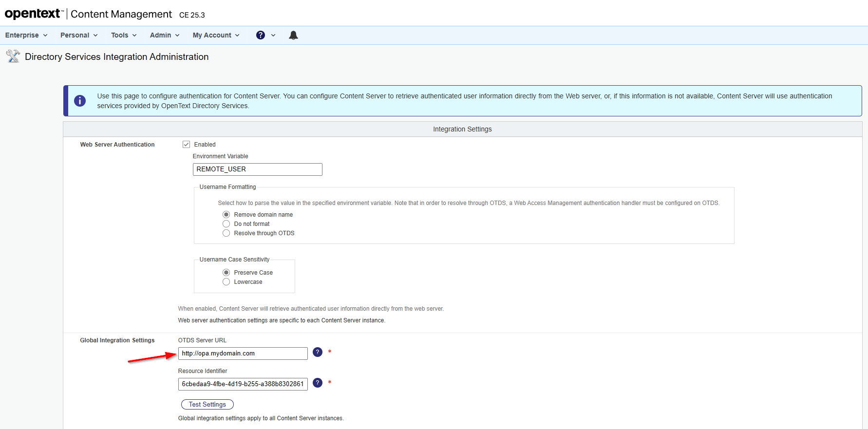The width and height of the screenshot is (868, 429).
Task: Select the Resolve through OTDS radio button
Action: (x=226, y=233)
